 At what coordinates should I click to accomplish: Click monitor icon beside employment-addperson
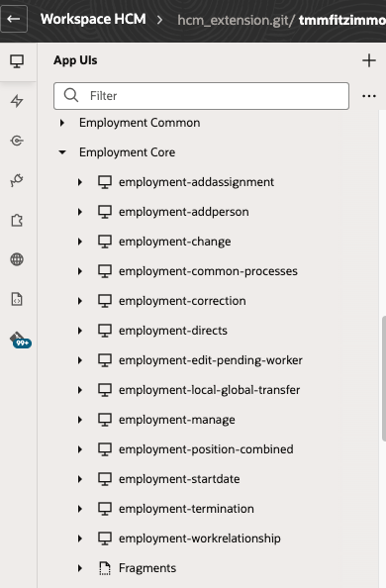[105, 212]
